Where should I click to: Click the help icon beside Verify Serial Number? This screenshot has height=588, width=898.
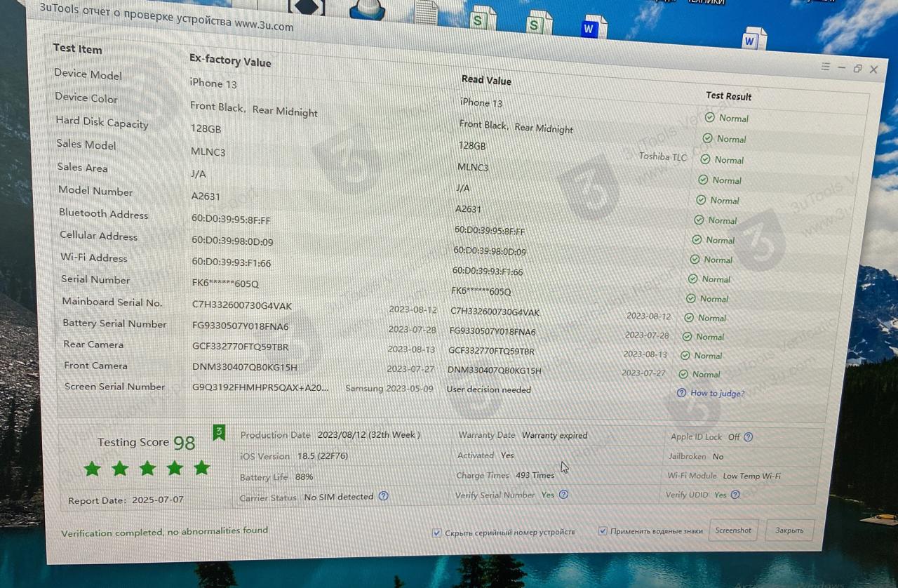pyautogui.click(x=563, y=494)
